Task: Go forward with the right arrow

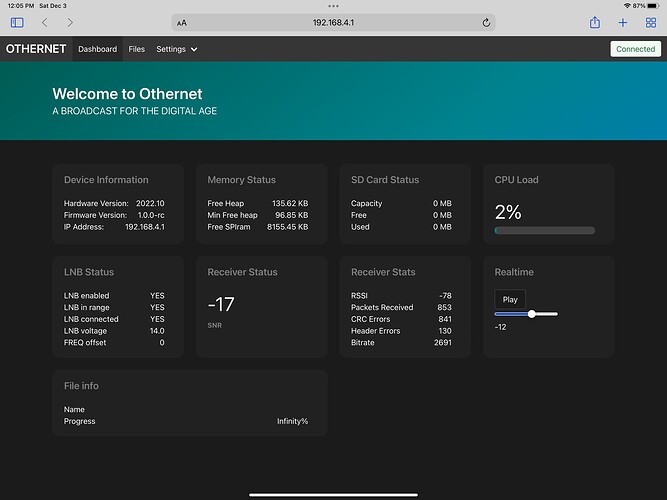Action: point(70,23)
